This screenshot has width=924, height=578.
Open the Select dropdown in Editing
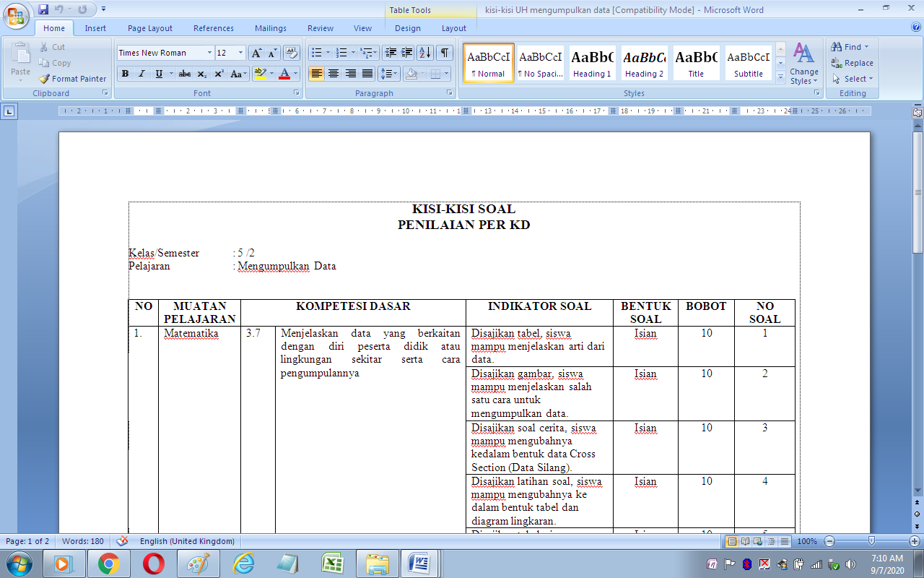pos(853,79)
